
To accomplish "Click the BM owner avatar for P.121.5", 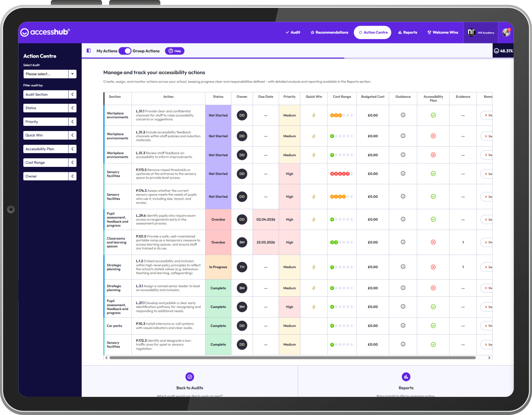I will [242, 242].
